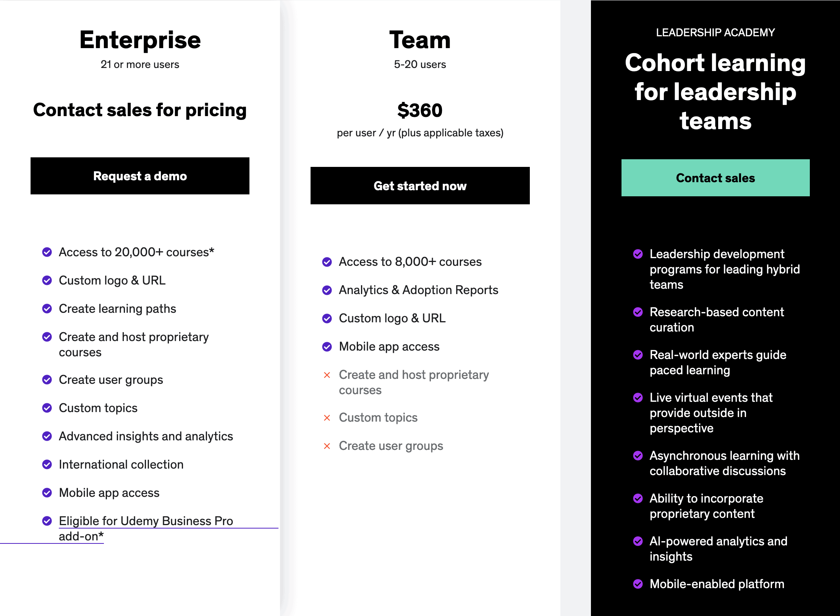Click the green Contact sales button

point(715,178)
